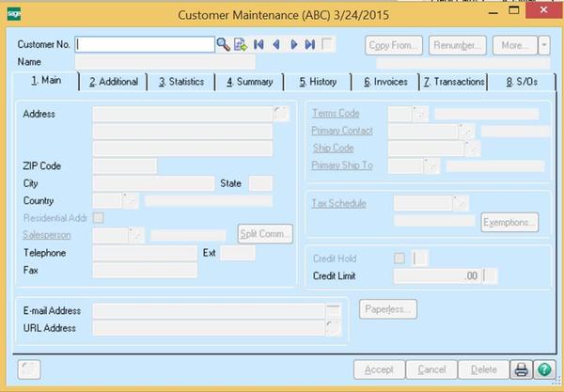Open the Ship Code lookup dropdown
Viewport: 564px width, 392px height.
(473, 149)
